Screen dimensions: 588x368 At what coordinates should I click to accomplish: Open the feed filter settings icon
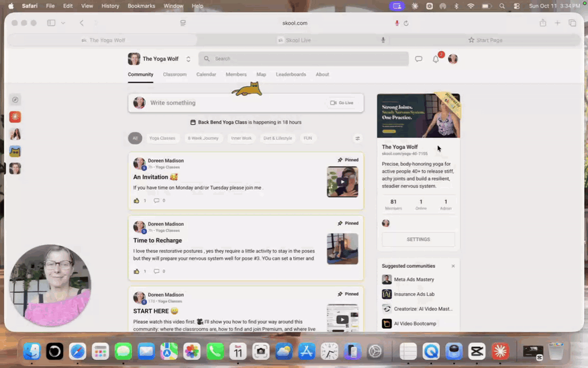click(x=357, y=138)
